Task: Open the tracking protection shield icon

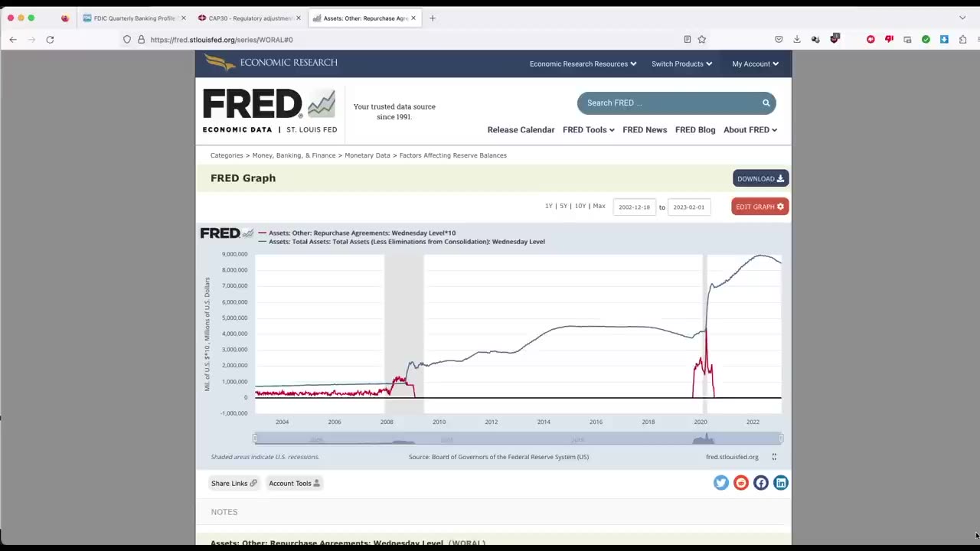Action: tap(127, 39)
